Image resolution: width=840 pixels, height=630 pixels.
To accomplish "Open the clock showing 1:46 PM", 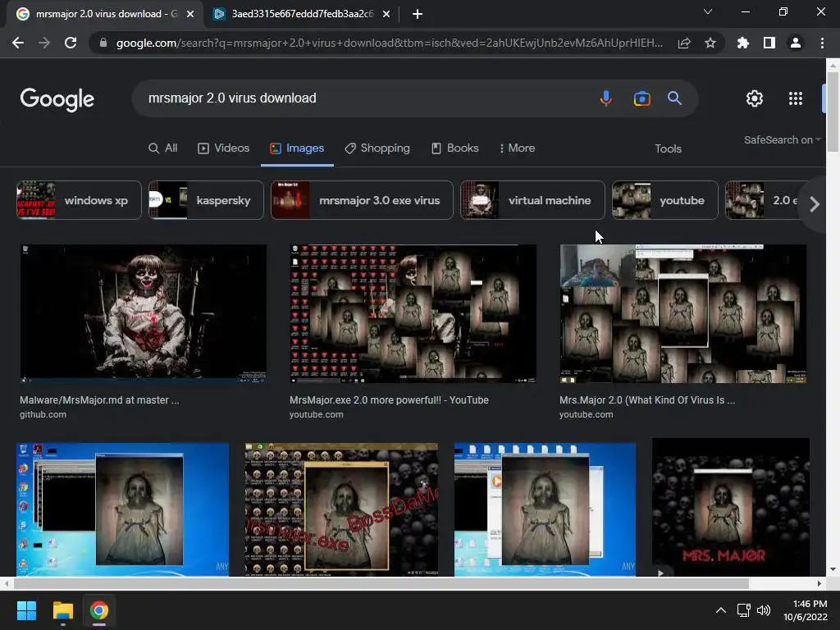I will click(x=806, y=610).
